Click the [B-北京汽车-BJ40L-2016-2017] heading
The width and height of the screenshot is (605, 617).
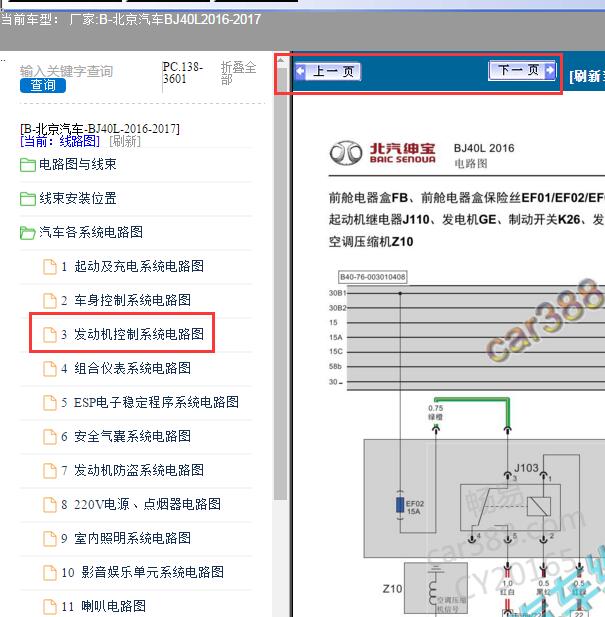point(100,129)
